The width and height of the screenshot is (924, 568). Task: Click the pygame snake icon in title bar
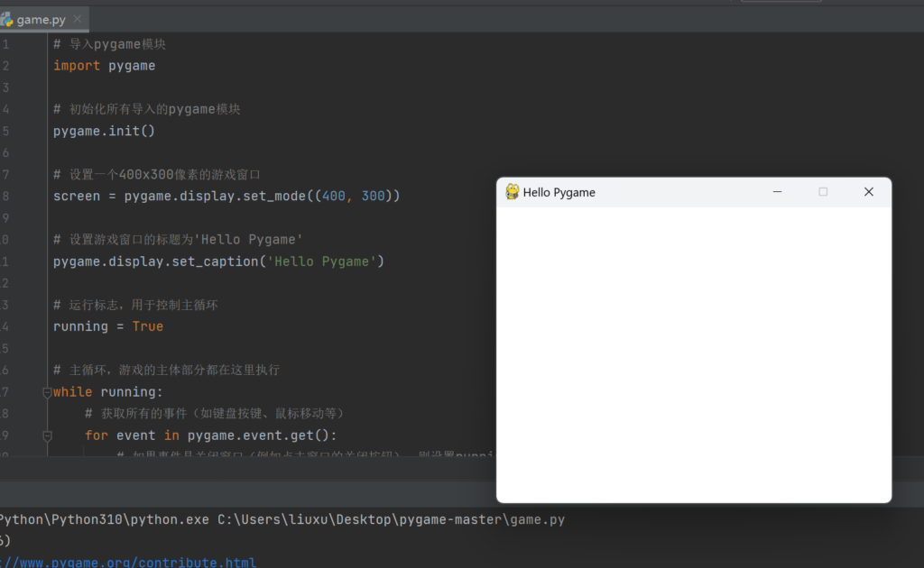tap(513, 192)
